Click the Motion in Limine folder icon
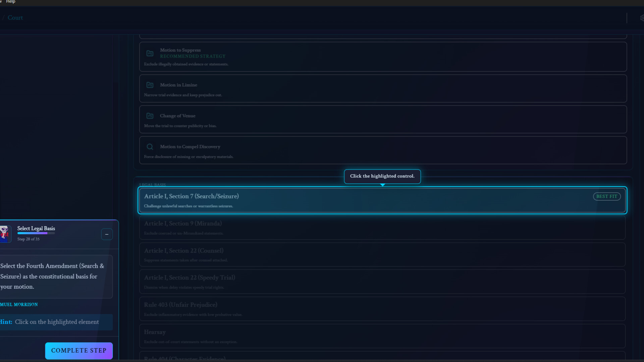Viewport: 644px width, 362px height. click(x=150, y=85)
